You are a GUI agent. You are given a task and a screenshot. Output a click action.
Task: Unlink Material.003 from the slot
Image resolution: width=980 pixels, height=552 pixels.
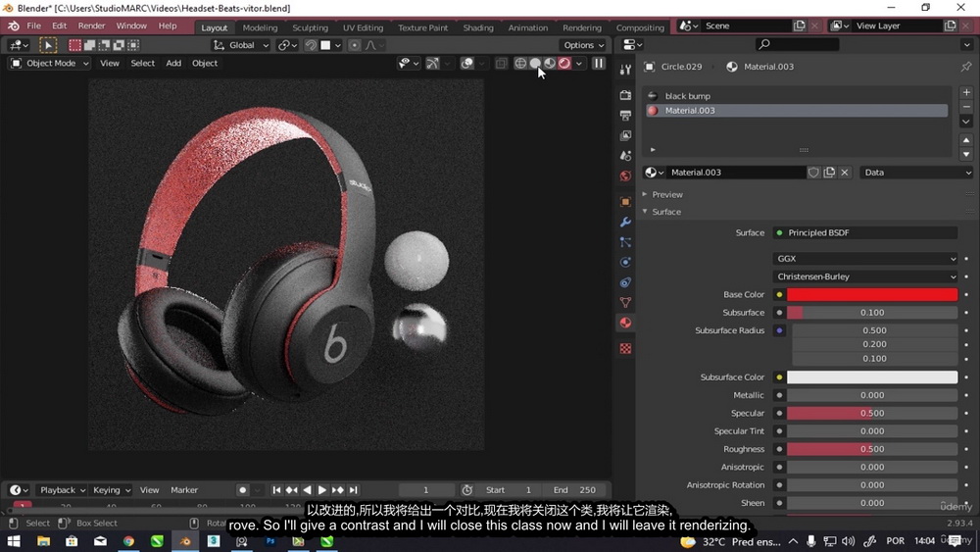pyautogui.click(x=845, y=173)
